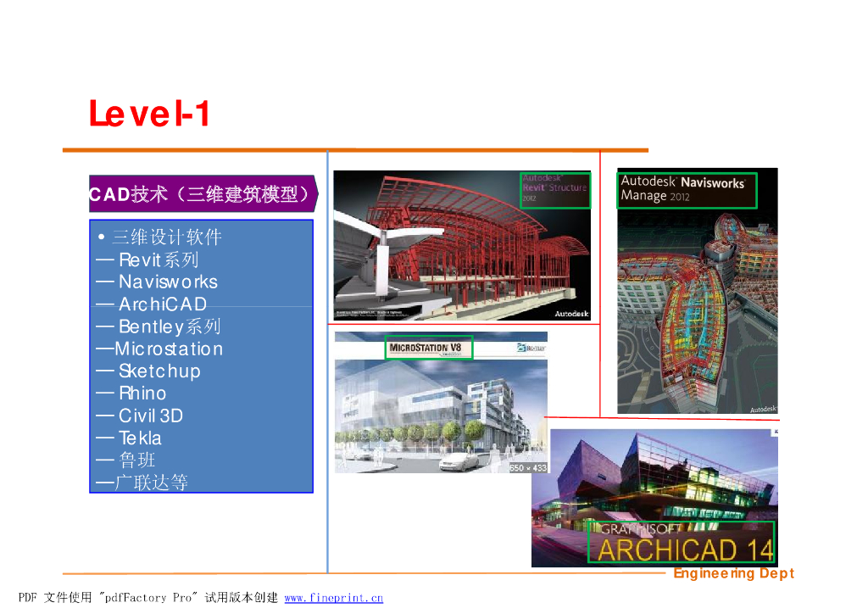Viewport: 868px width, 614px height.
Task: Select the 'Autodesk Revit Structure 2012' label
Action: point(555,190)
